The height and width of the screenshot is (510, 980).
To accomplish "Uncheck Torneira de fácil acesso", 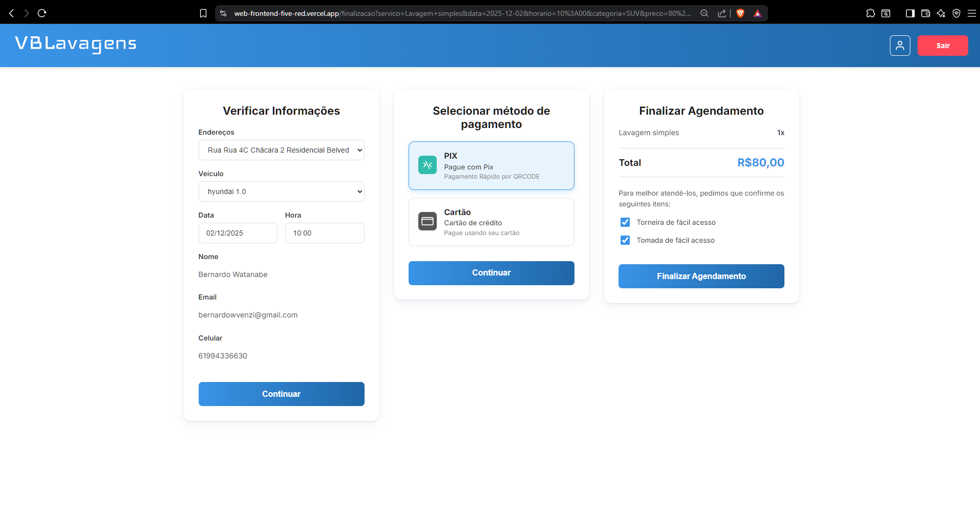I will click(625, 222).
